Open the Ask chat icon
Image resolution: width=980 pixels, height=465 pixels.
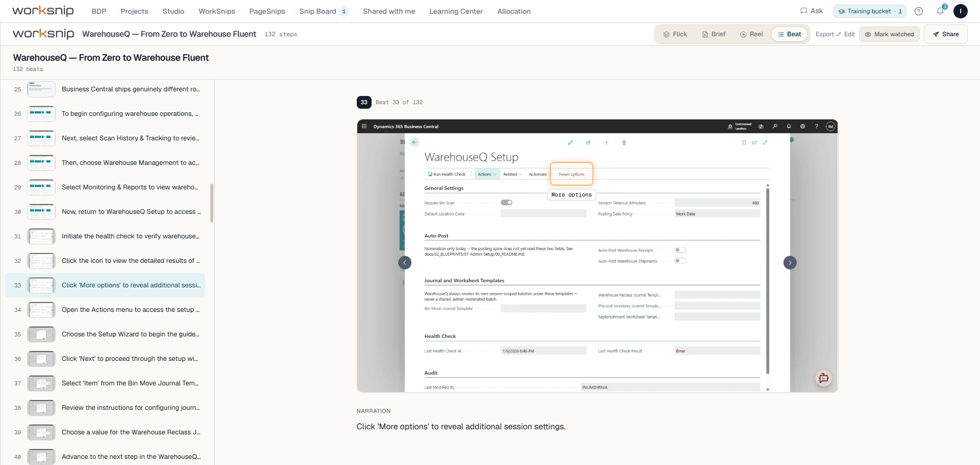click(812, 11)
